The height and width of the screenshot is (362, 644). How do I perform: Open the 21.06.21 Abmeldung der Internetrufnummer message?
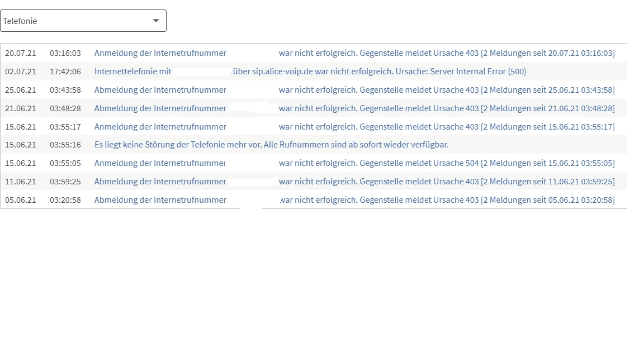coord(354,108)
